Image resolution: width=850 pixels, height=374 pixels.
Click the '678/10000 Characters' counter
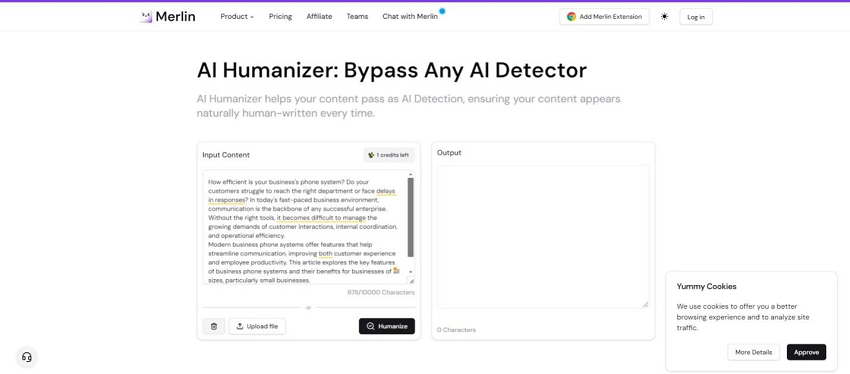(x=381, y=293)
